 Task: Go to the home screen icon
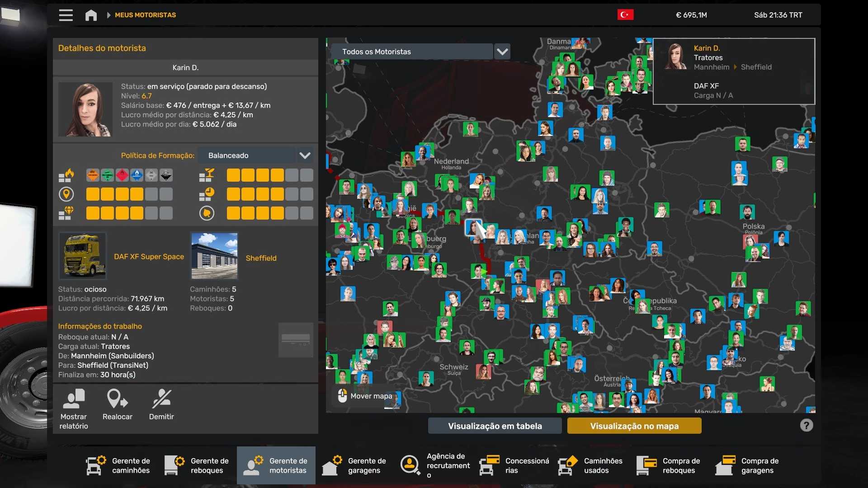click(x=91, y=15)
